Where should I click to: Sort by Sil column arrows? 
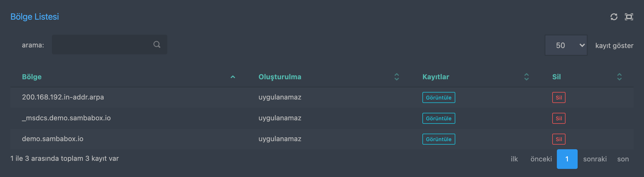point(619,77)
